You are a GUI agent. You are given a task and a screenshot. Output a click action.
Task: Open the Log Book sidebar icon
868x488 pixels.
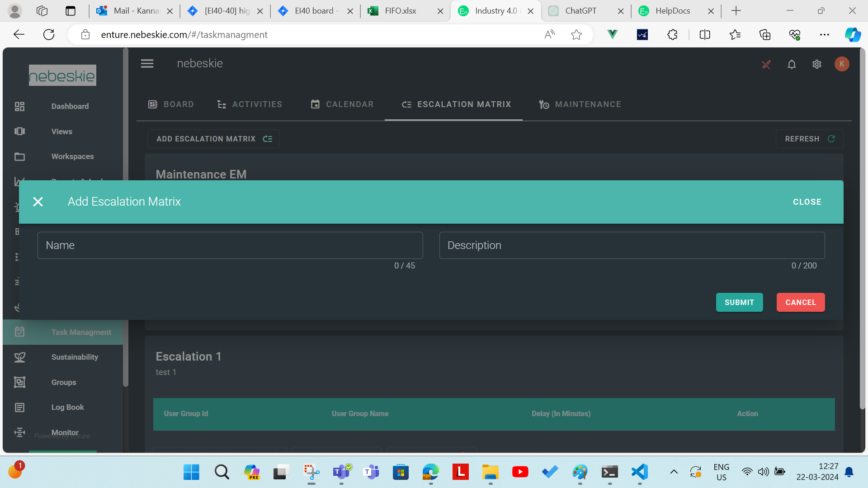click(19, 408)
